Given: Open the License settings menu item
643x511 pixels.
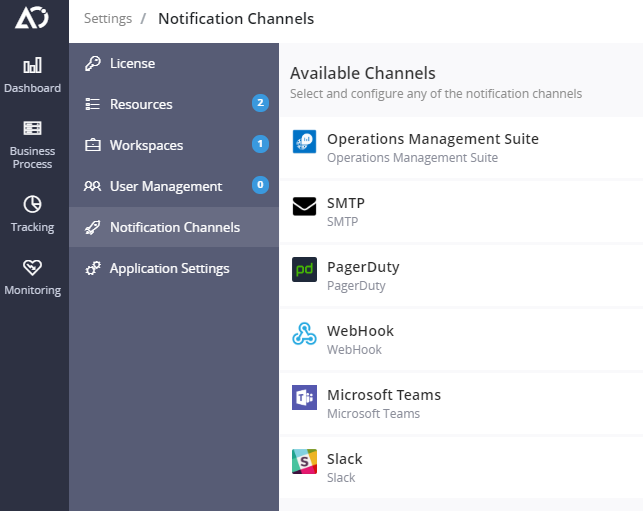Looking at the screenshot, I should coord(174,64).
